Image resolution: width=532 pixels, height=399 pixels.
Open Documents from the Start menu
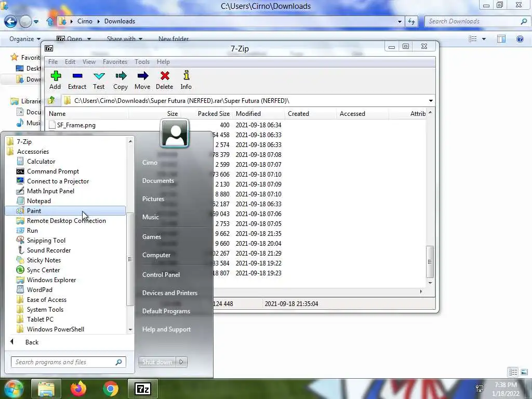158,181
